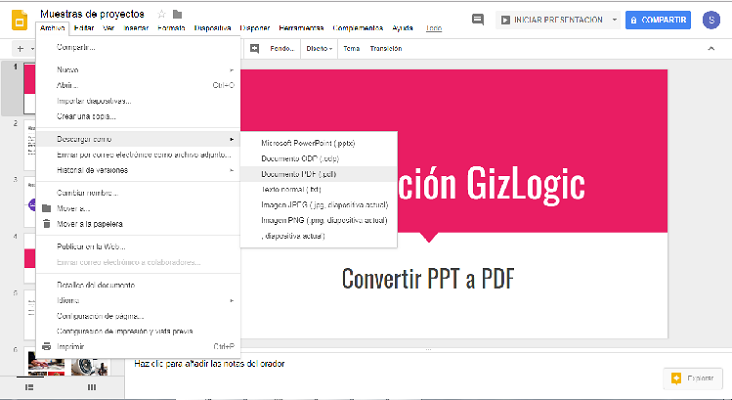Open the comments speech bubble icon

(x=478, y=20)
